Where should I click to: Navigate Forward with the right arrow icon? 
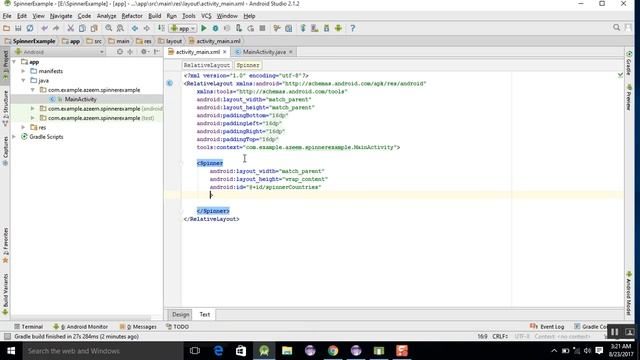(147, 28)
